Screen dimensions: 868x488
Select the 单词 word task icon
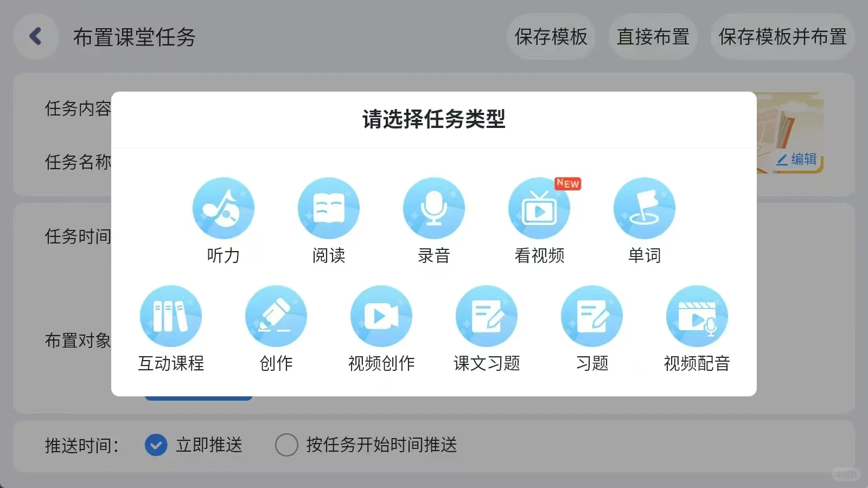coord(644,208)
